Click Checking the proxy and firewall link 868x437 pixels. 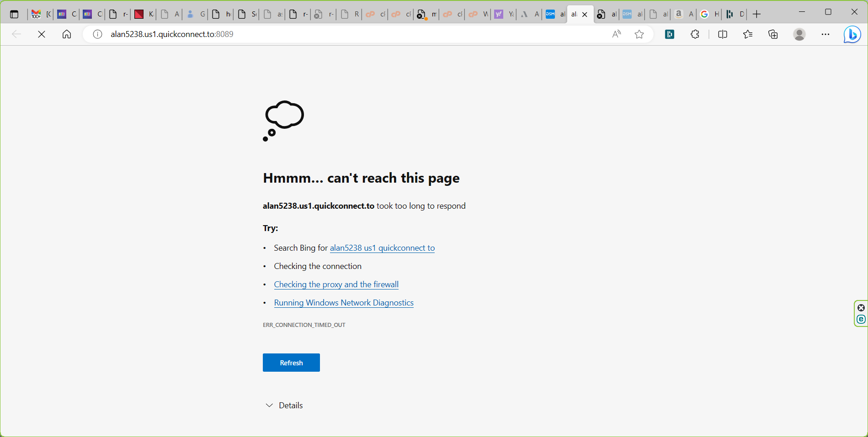(336, 284)
